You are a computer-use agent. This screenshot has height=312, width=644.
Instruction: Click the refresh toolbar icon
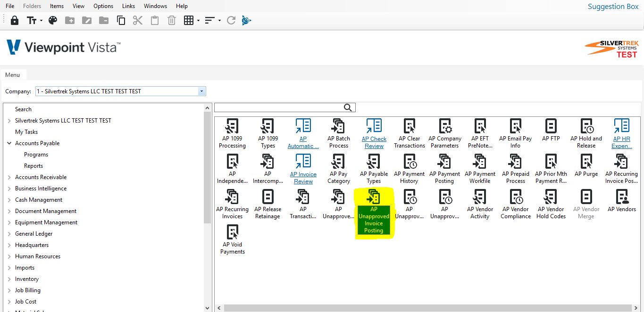(231, 20)
